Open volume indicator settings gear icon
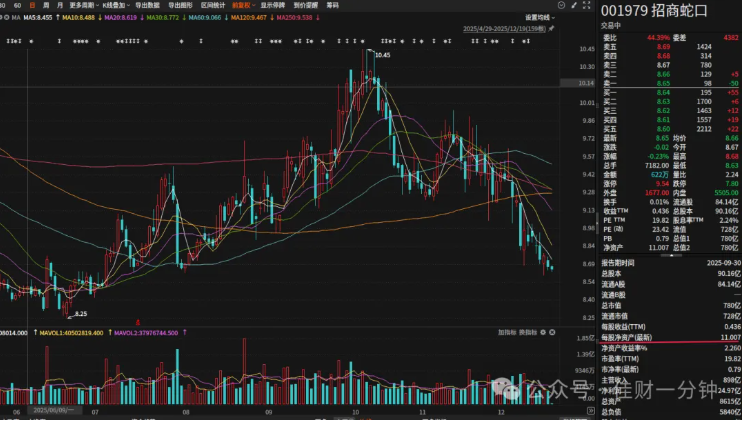The height and width of the screenshot is (422, 742). point(543,333)
